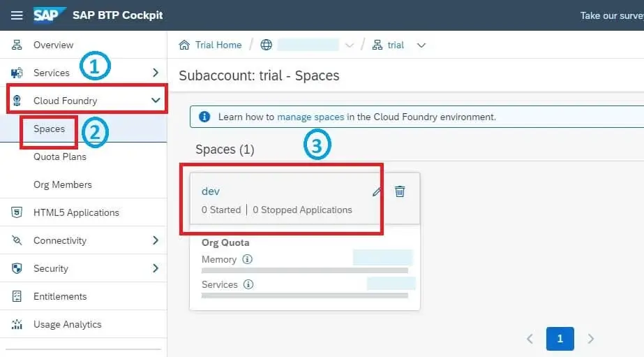Expand the Services menu chevron
This screenshot has height=357, width=644.
tap(156, 73)
